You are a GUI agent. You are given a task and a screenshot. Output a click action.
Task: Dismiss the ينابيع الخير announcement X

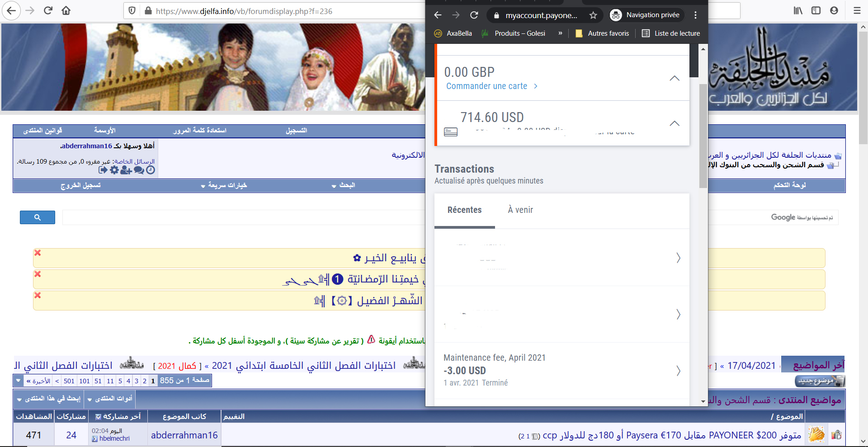[x=38, y=253]
